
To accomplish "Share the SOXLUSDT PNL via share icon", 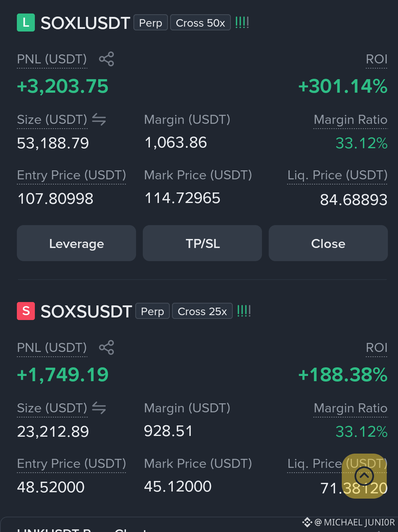I will coord(106,59).
